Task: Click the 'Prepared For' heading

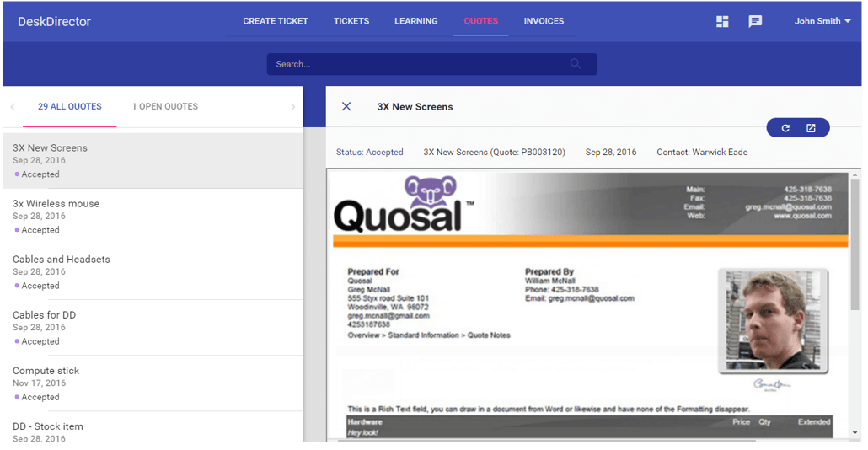Action: click(x=373, y=271)
